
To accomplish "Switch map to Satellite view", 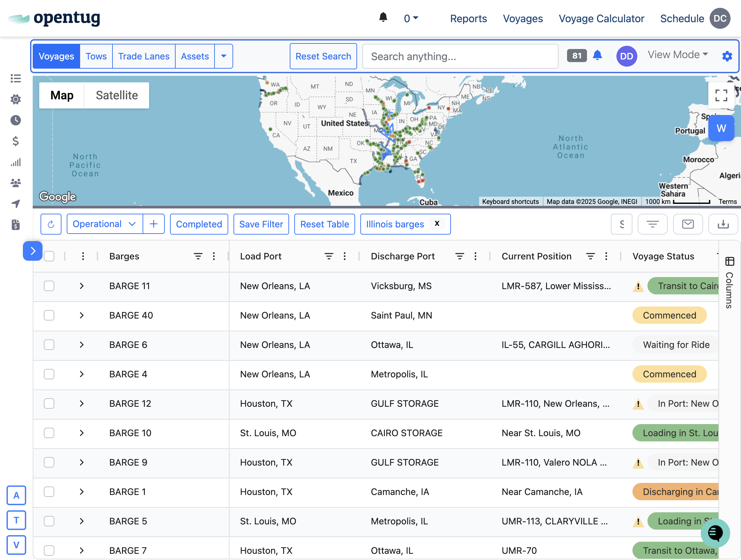I will click(116, 96).
